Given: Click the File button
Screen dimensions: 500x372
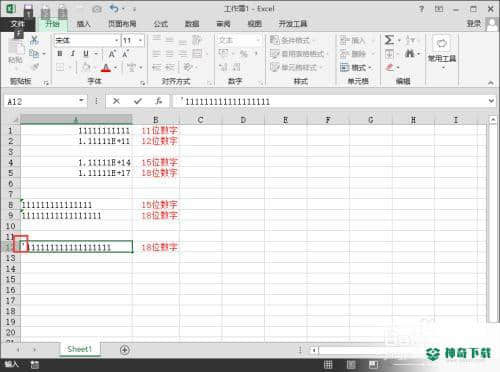Looking at the screenshot, I should click(x=17, y=24).
